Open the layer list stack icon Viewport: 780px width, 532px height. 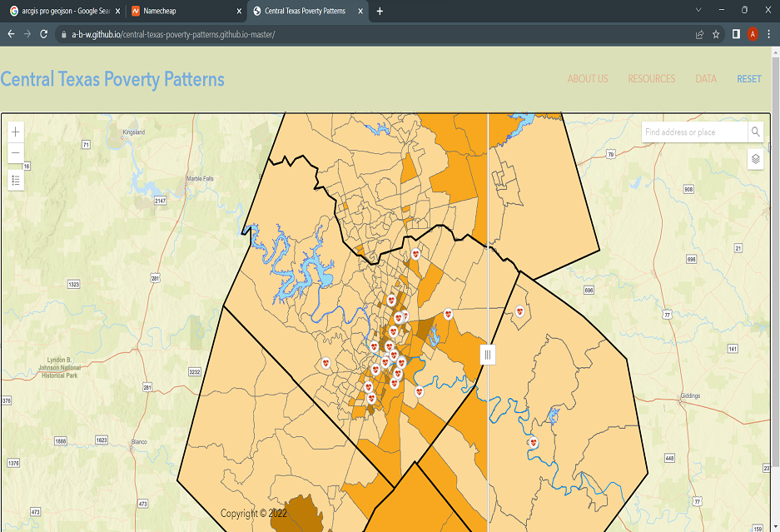pyautogui.click(x=755, y=159)
